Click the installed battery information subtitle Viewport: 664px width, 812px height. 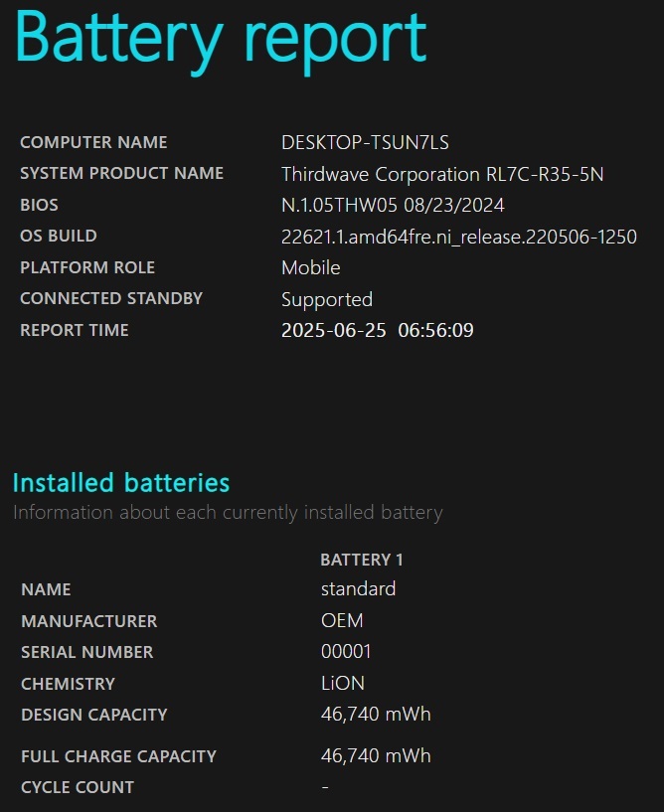pos(228,513)
